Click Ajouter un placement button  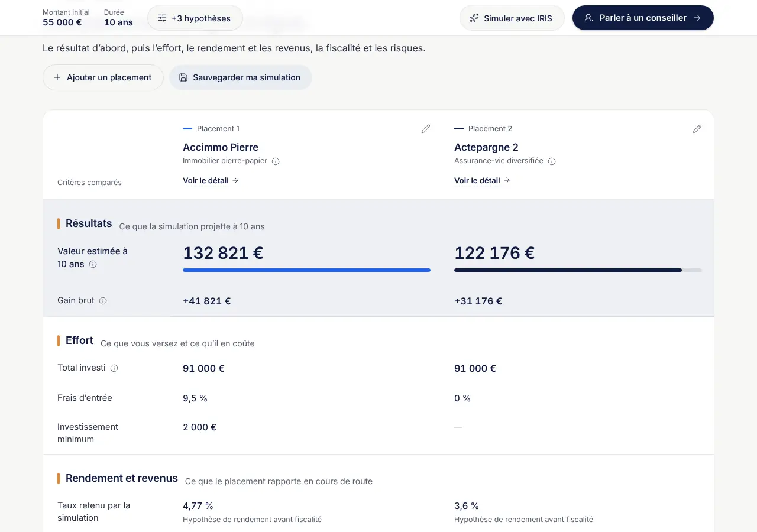point(103,77)
